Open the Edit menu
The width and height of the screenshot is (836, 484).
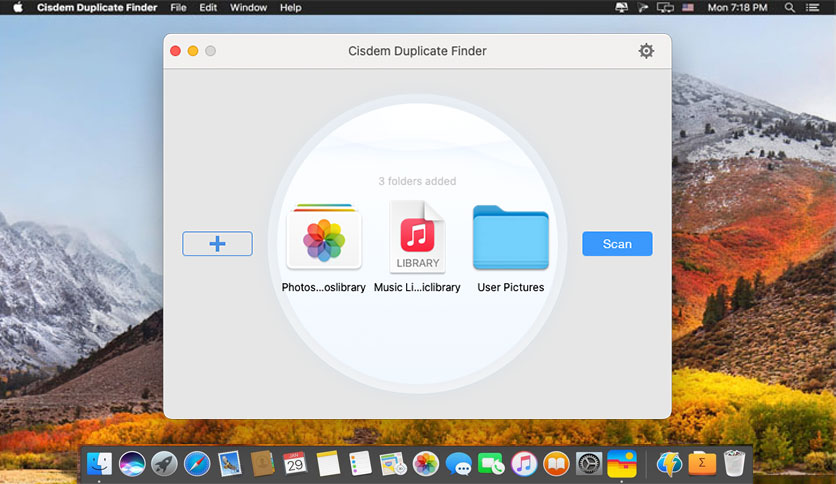[x=208, y=7]
